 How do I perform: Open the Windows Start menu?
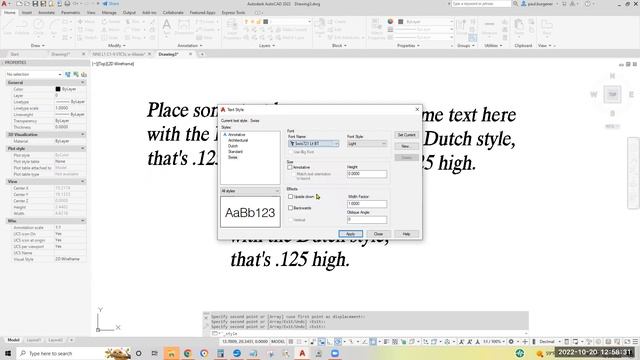8,353
